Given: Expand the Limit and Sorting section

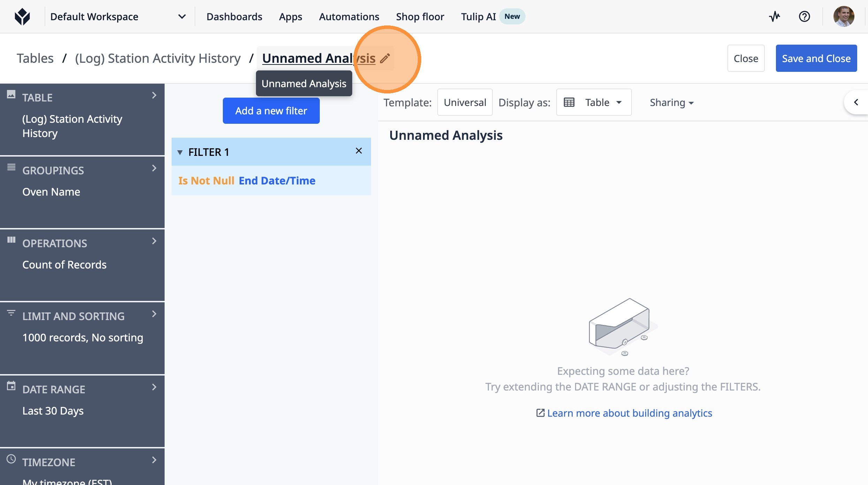Looking at the screenshot, I should pyautogui.click(x=154, y=314).
